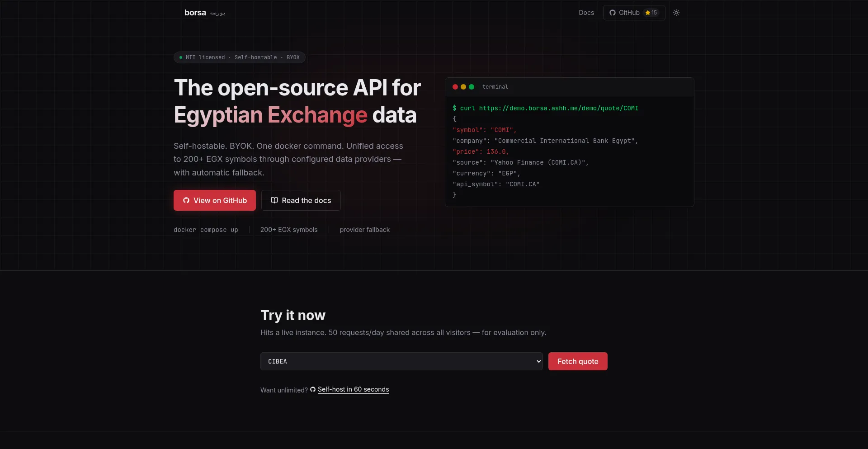The height and width of the screenshot is (449, 868).
Task: Follow the Self-host in 60 seconds link
Action: (353, 389)
